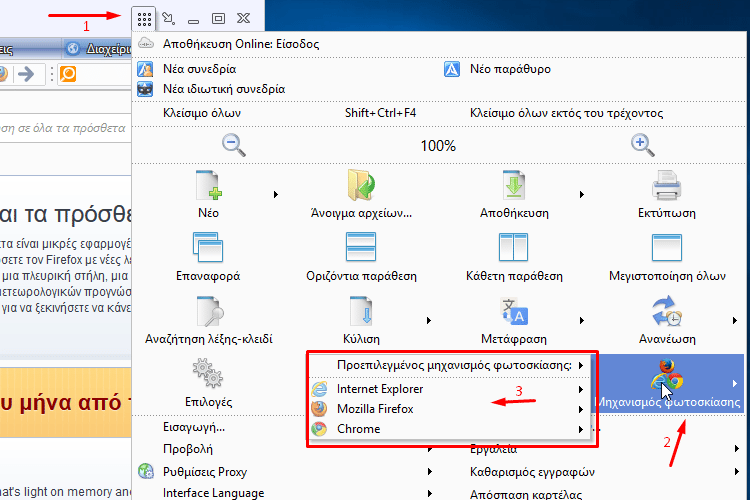Screen dimensions: 750x500
Task: Zoom in with the plus magnifier
Action: pyautogui.click(x=642, y=145)
